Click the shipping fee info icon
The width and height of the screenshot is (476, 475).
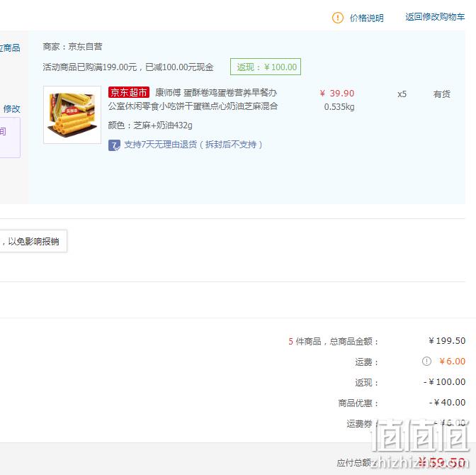(x=426, y=361)
